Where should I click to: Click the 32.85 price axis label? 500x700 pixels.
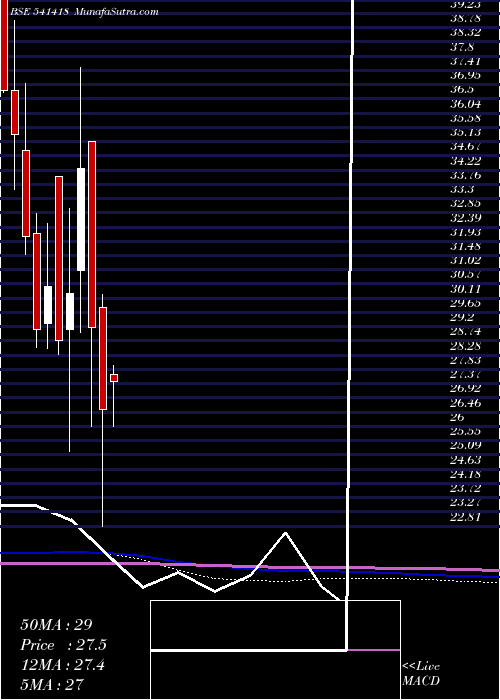[466, 204]
